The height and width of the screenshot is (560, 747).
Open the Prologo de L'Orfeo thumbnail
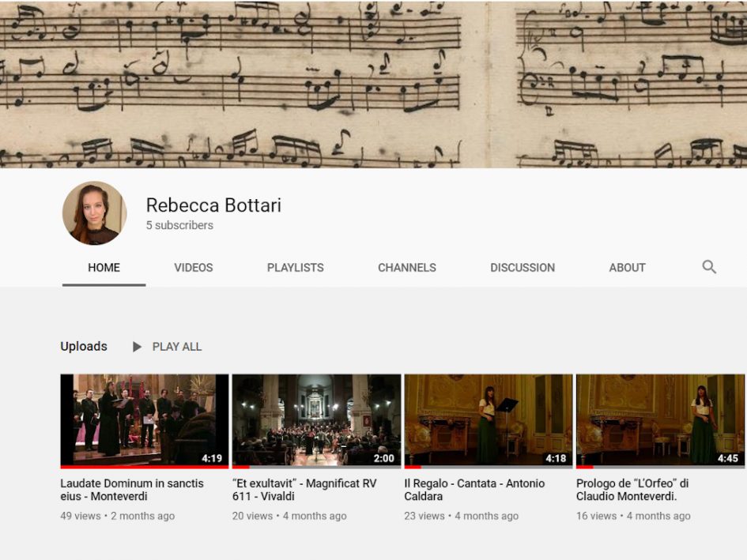click(x=660, y=421)
